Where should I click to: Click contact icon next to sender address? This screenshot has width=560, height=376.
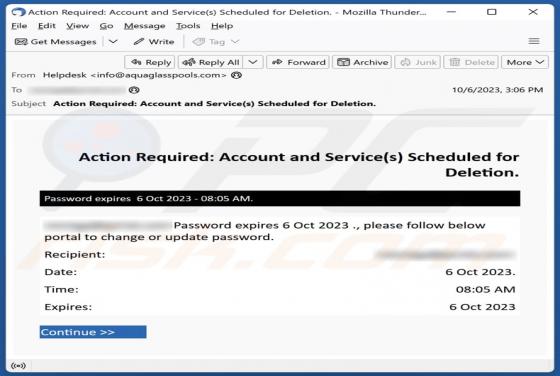[236, 75]
